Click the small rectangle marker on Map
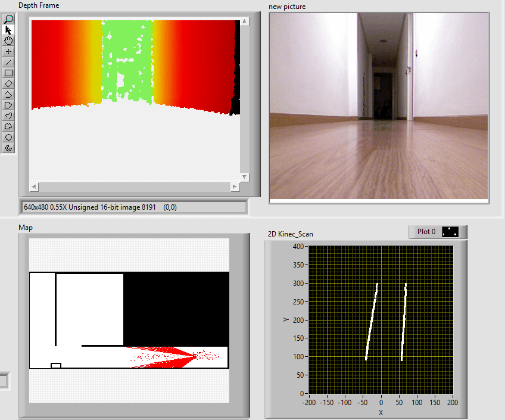Viewport: 505px width, 420px height. [x=56, y=365]
